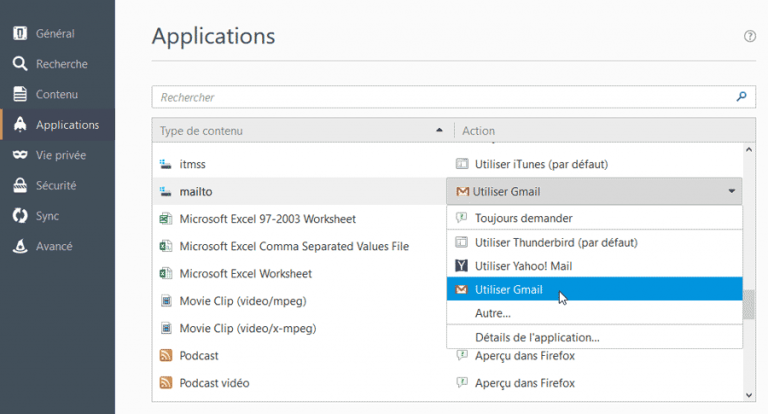Open the Sécurité padlock section
The width and height of the screenshot is (768, 414).
[20, 185]
